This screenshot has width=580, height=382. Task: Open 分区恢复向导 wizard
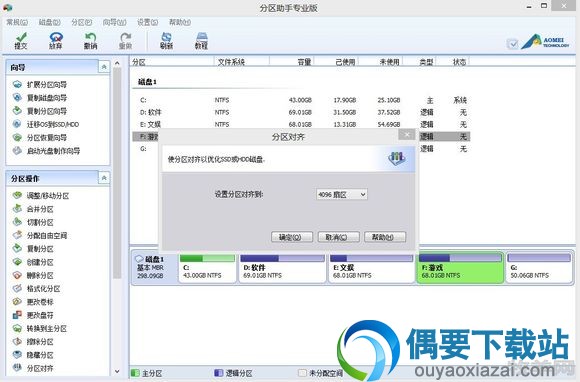pyautogui.click(x=40, y=138)
